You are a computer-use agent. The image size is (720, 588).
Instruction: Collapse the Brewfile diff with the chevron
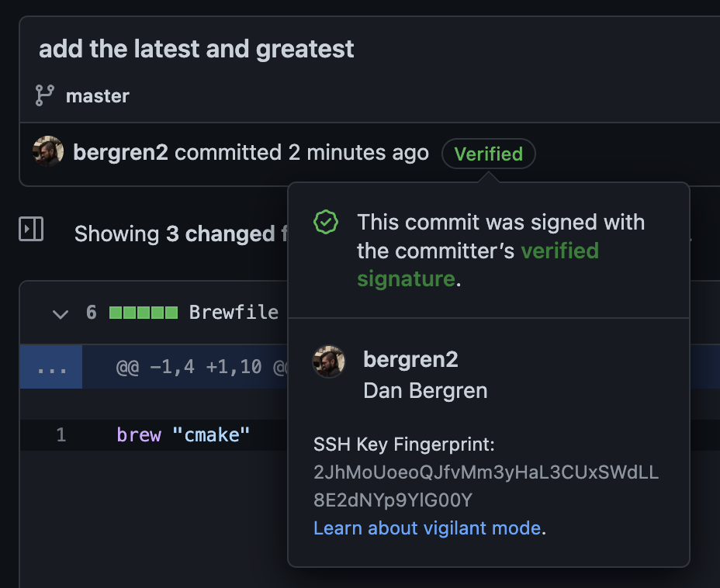click(x=61, y=314)
